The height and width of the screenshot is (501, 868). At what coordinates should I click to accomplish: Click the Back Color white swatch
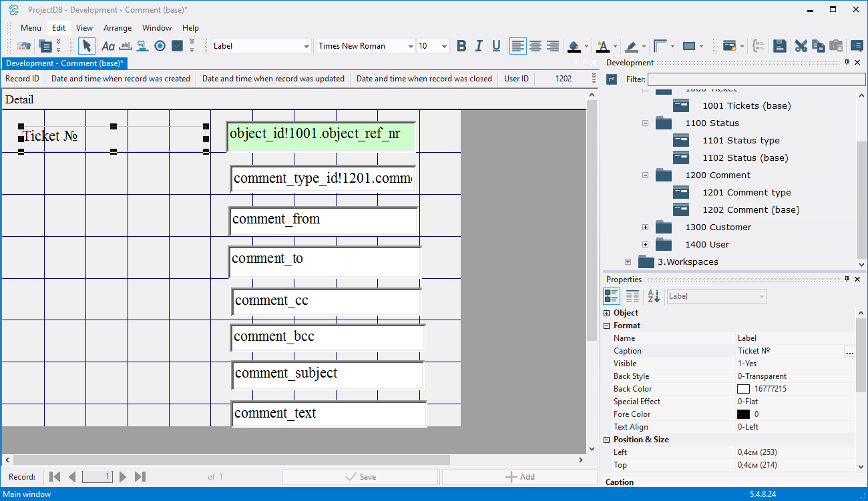tap(743, 389)
